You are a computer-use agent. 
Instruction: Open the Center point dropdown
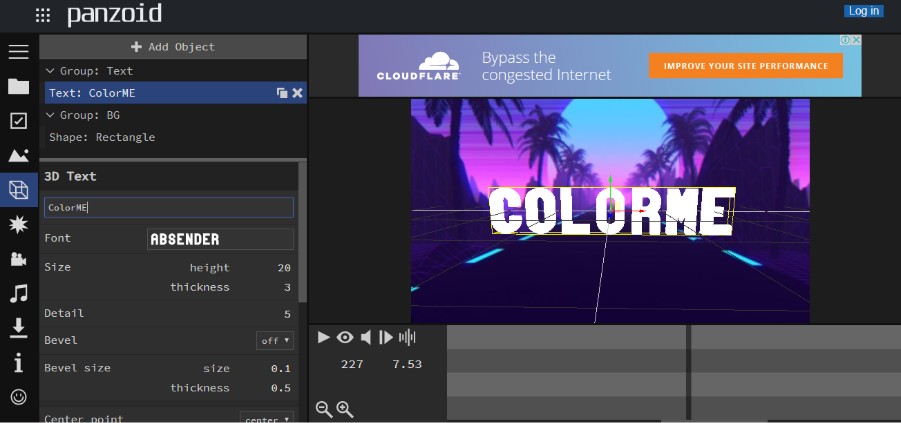(x=267, y=419)
